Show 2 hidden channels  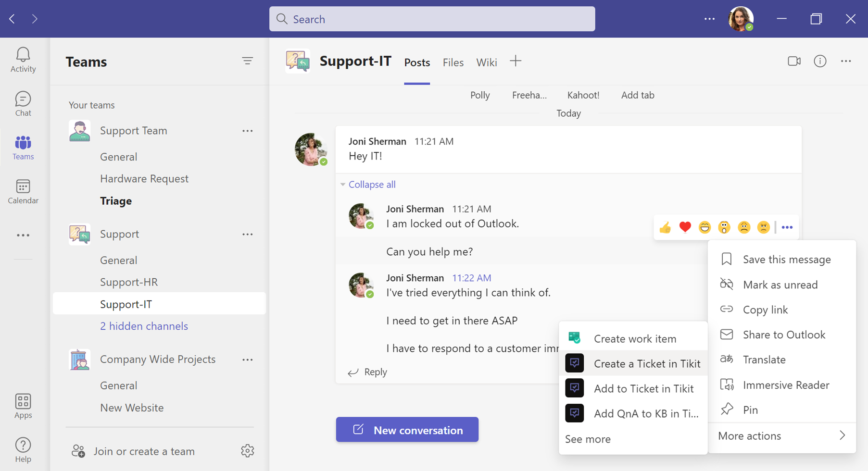144,326
